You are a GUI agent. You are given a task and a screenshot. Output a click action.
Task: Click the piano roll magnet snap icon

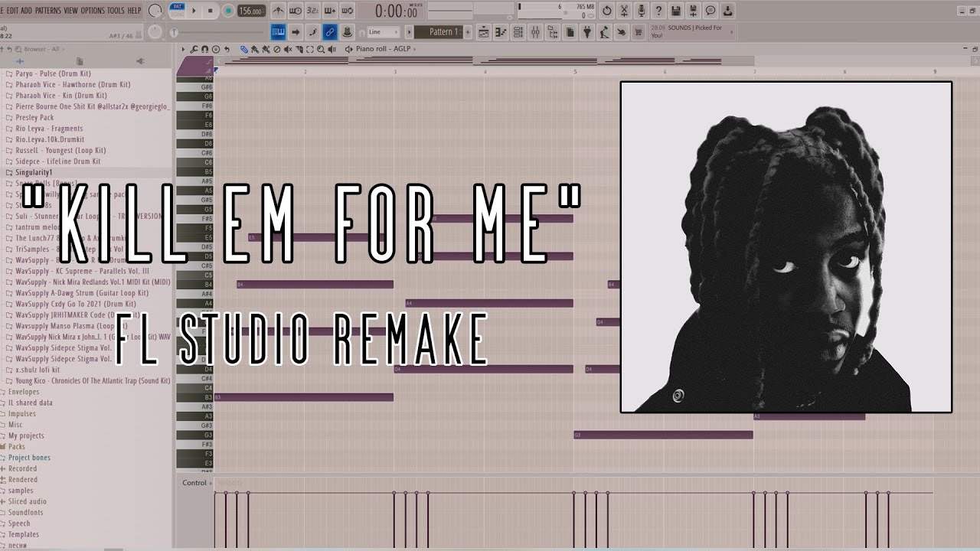tap(205, 49)
